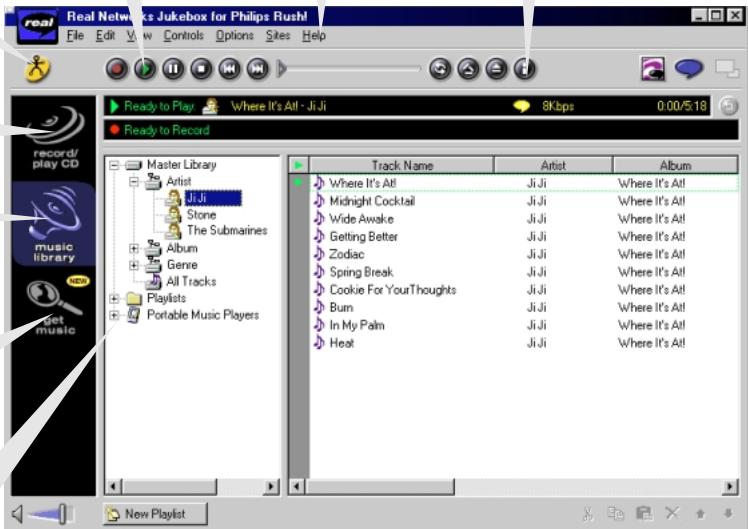Adjust the volume slider
The width and height of the screenshot is (748, 529).
tap(63, 514)
